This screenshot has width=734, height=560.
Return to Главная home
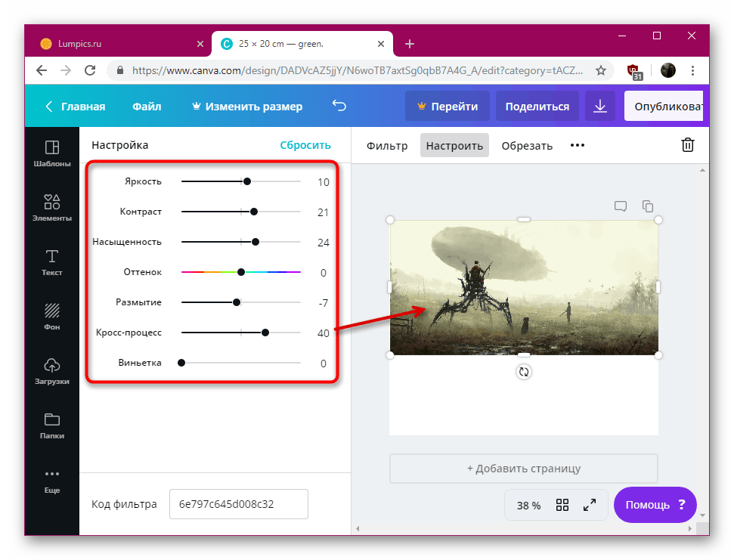[x=76, y=107]
